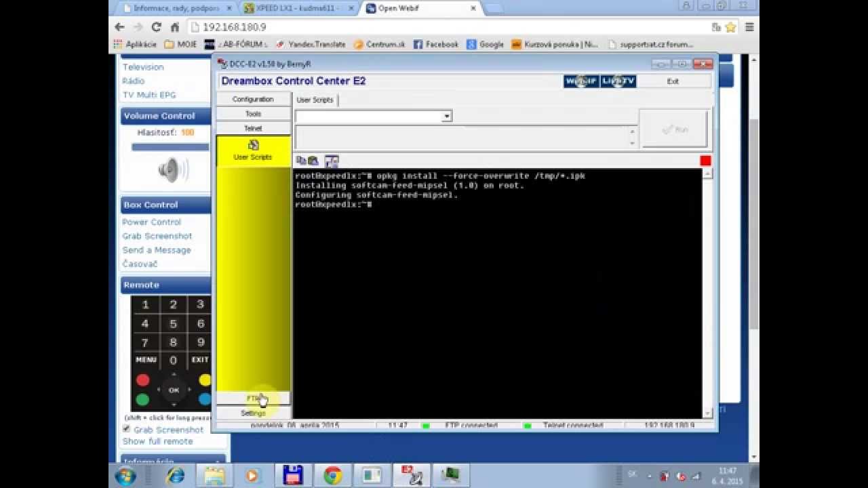Click the copy icon above the terminal
The height and width of the screenshot is (488, 868).
[x=301, y=161]
